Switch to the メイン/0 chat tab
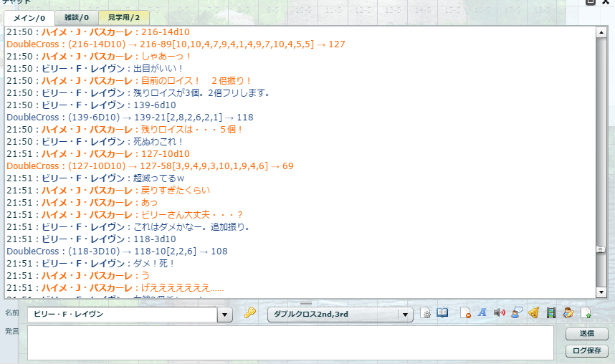This screenshot has width=615, height=364. 28,17
